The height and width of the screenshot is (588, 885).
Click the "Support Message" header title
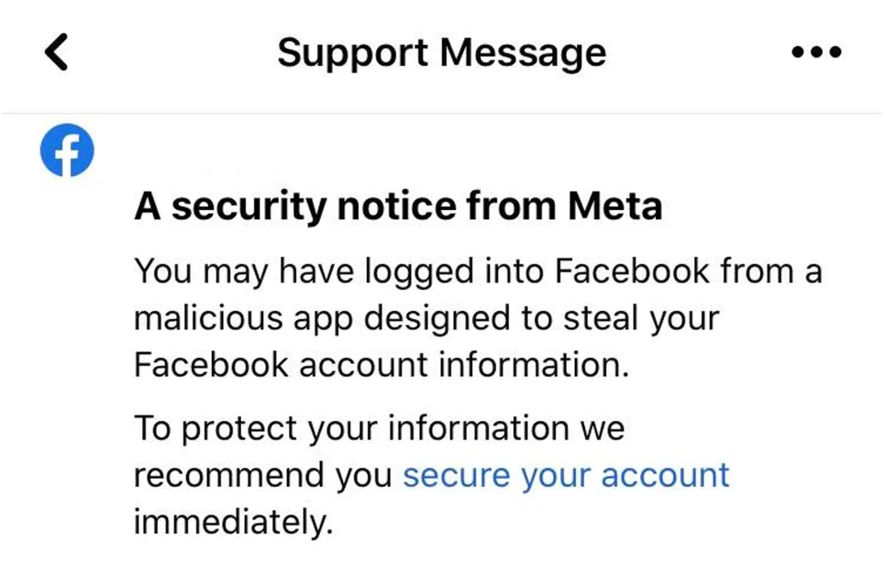[441, 52]
